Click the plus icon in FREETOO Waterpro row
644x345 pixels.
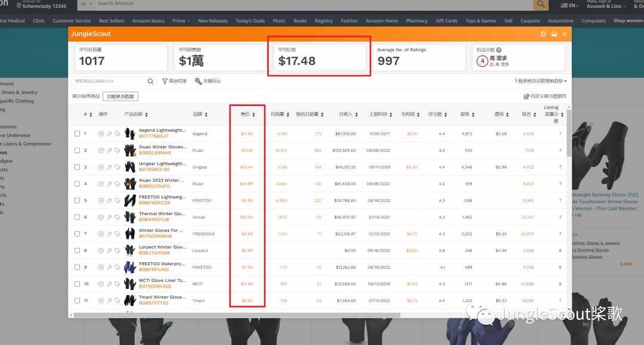[101, 267]
